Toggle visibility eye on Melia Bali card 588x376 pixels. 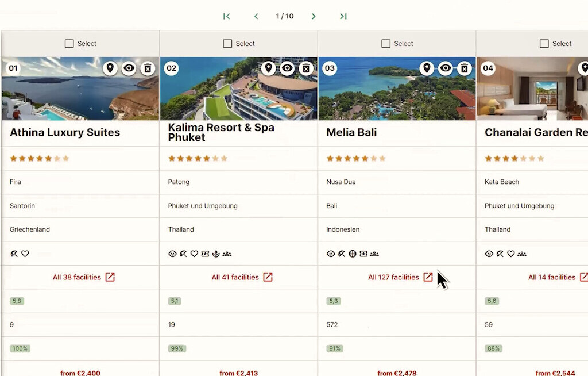click(x=446, y=68)
